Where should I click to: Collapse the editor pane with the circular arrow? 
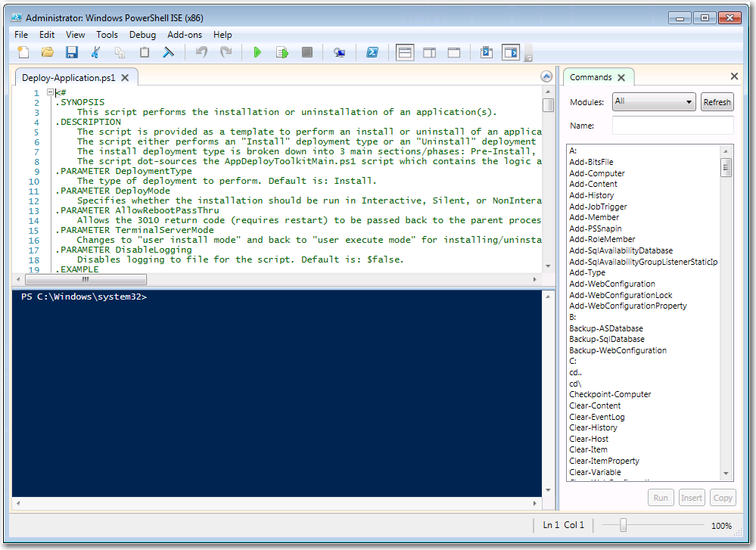click(x=546, y=76)
